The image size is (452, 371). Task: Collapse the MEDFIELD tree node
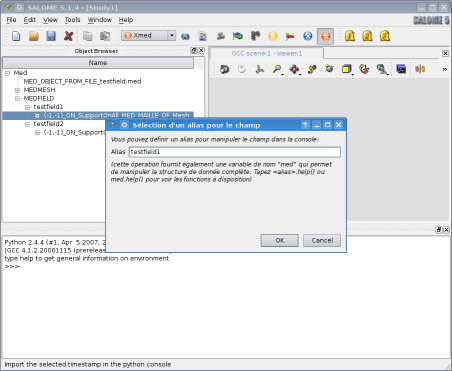[x=17, y=99]
